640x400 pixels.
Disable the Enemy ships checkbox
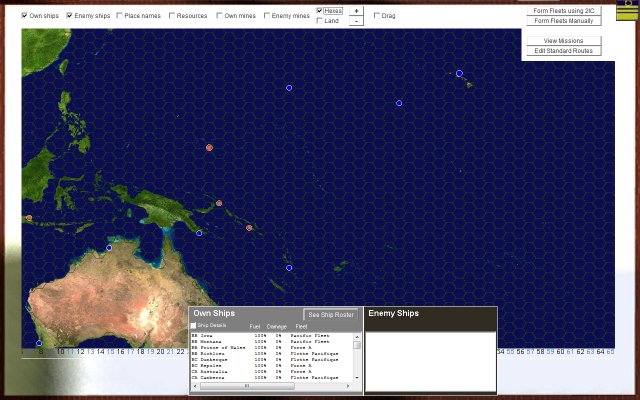click(70, 16)
